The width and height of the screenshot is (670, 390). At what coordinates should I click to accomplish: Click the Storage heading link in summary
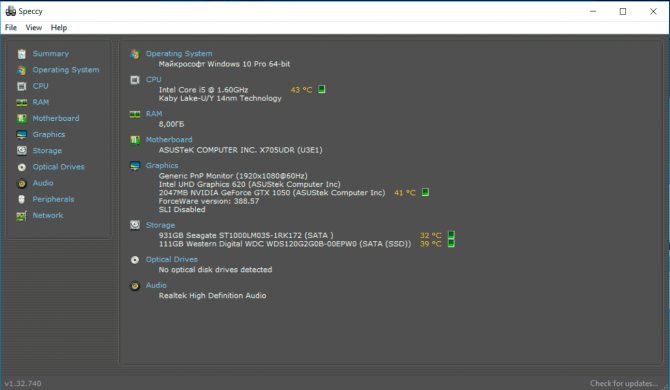click(x=160, y=225)
